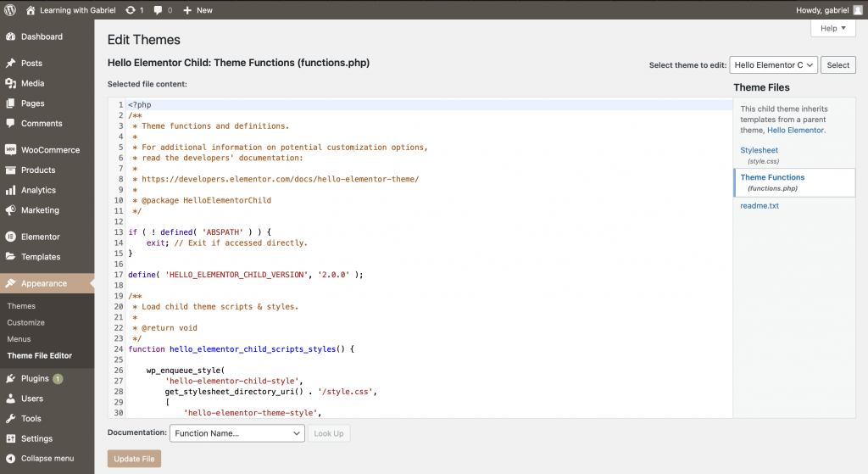The height and width of the screenshot is (474, 868).
Task: Expand the Help tab
Action: (x=832, y=28)
